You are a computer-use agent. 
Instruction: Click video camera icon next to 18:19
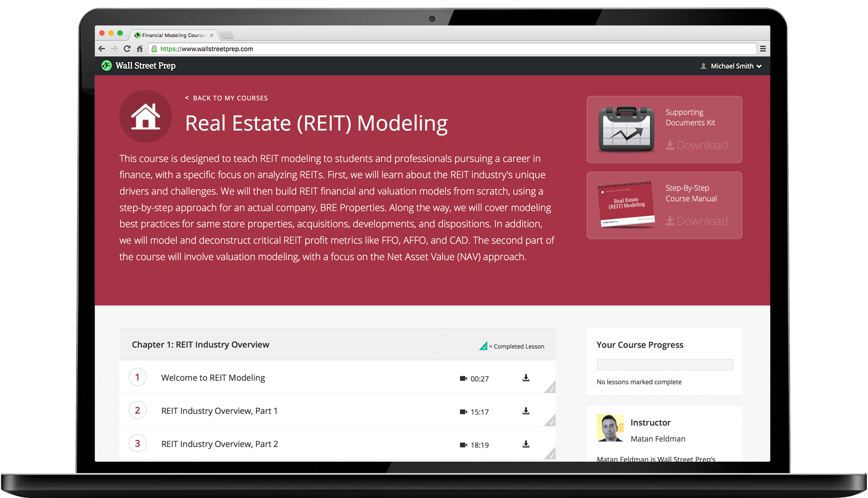[x=463, y=445]
